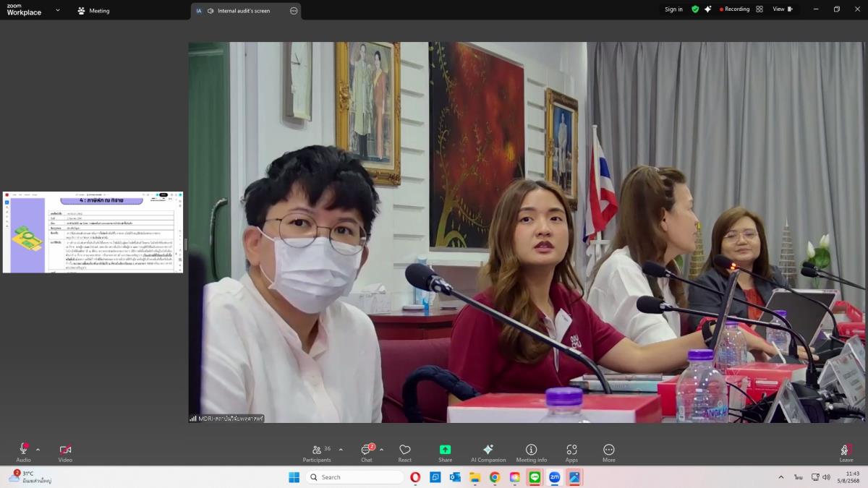Open the Chat panel

click(367, 453)
